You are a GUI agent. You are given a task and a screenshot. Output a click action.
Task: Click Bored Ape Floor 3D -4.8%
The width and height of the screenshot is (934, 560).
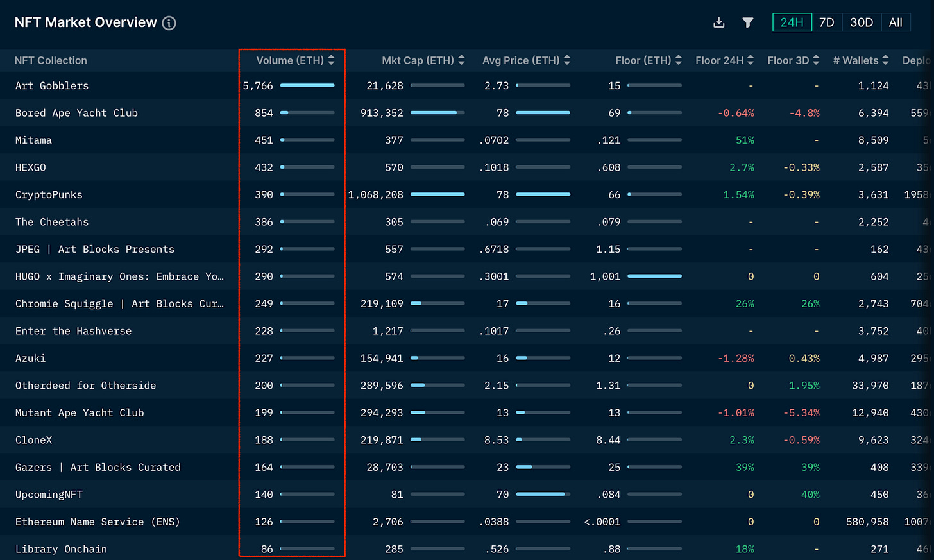click(x=804, y=113)
